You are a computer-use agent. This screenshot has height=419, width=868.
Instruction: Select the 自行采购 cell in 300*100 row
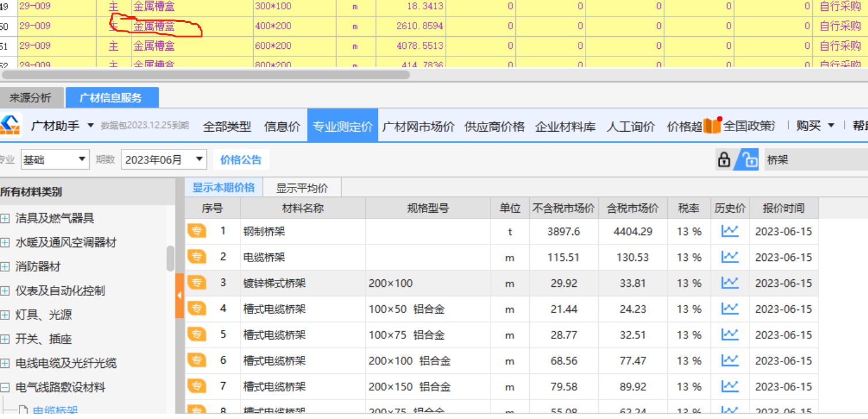click(x=840, y=7)
